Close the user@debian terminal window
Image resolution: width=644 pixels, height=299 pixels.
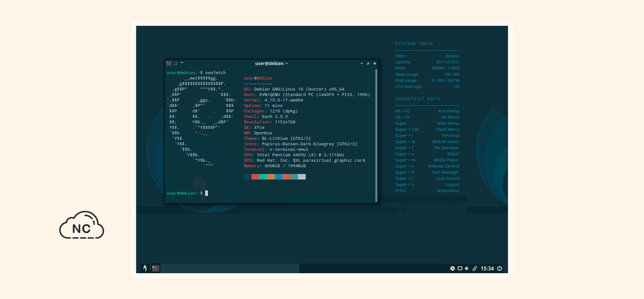(x=375, y=63)
